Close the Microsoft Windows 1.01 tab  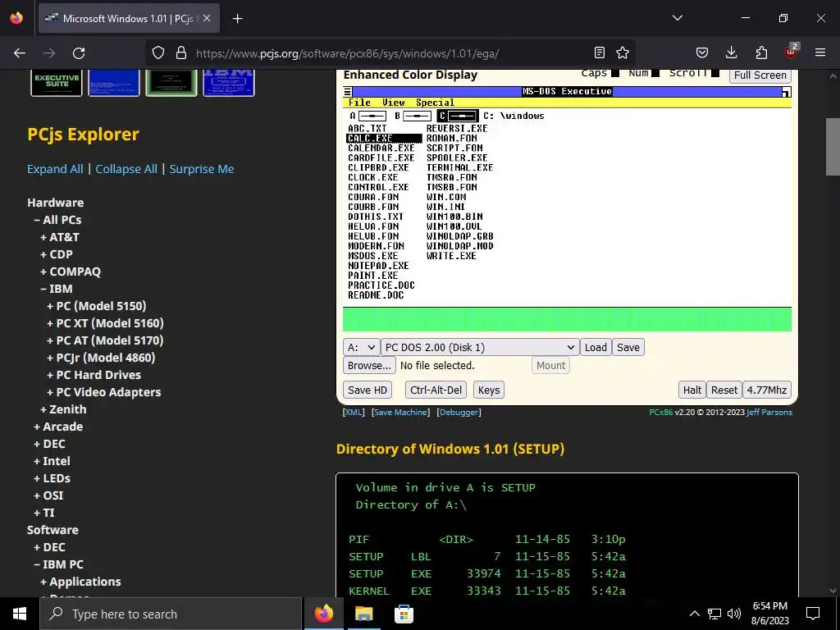pyautogui.click(x=207, y=18)
